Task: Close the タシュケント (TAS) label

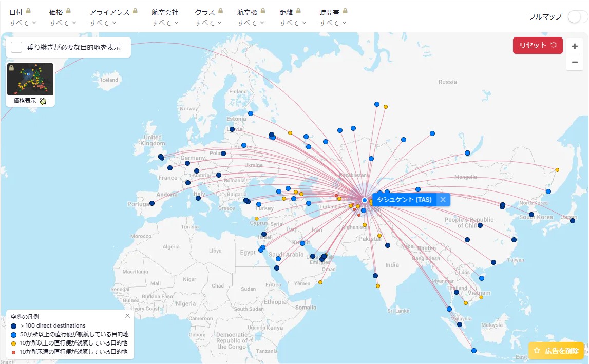Action: [443, 200]
